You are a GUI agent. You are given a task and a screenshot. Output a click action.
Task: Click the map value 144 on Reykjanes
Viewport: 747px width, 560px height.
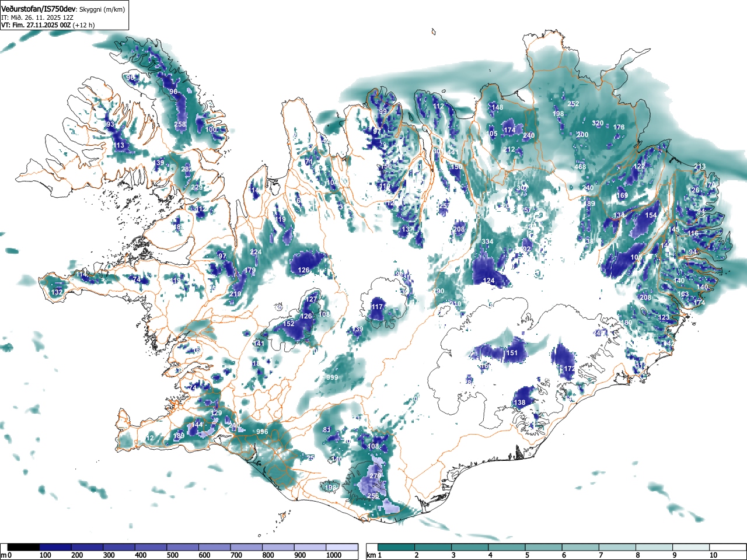198,425
